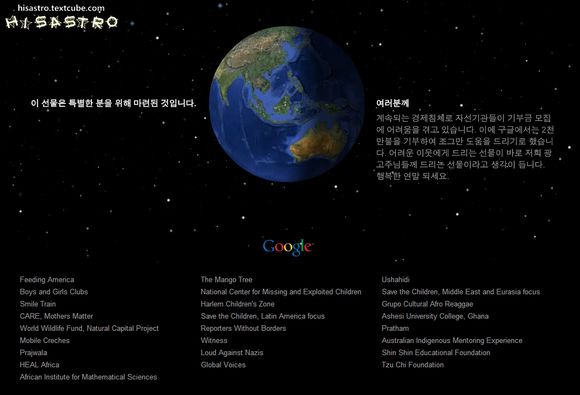Click the hisastro.textcube.com watermark text
This screenshot has width=580, height=395.
(x=61, y=8)
